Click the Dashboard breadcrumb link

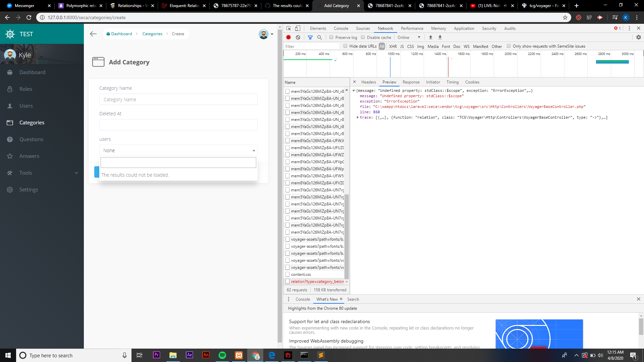tap(122, 34)
